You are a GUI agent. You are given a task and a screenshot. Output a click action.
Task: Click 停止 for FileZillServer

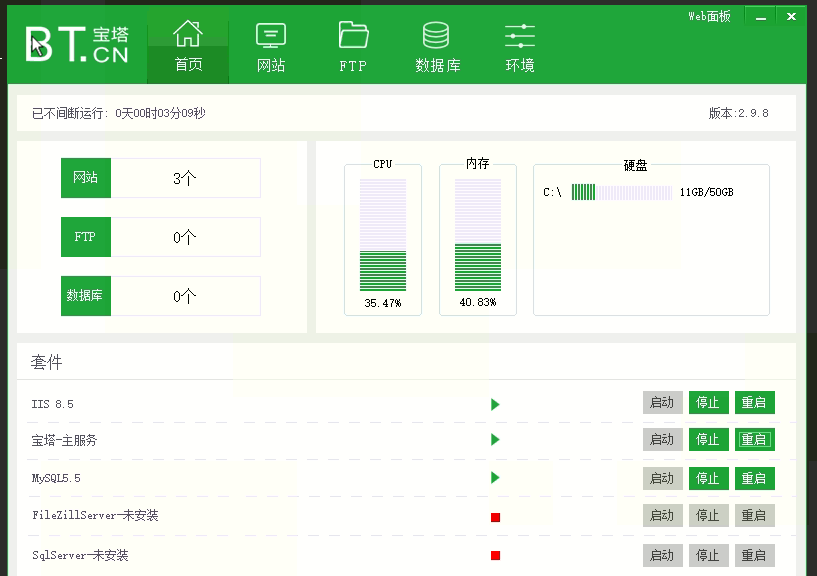(x=708, y=516)
